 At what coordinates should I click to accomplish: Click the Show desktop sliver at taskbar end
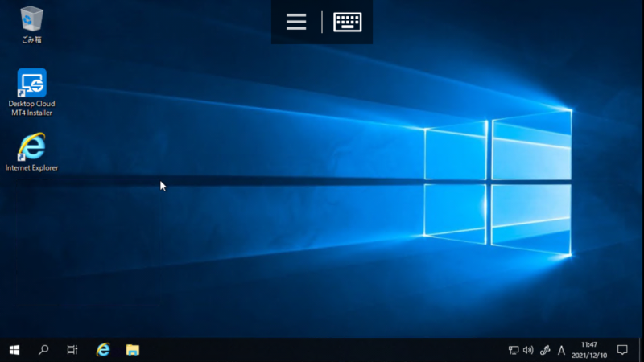(x=642, y=350)
